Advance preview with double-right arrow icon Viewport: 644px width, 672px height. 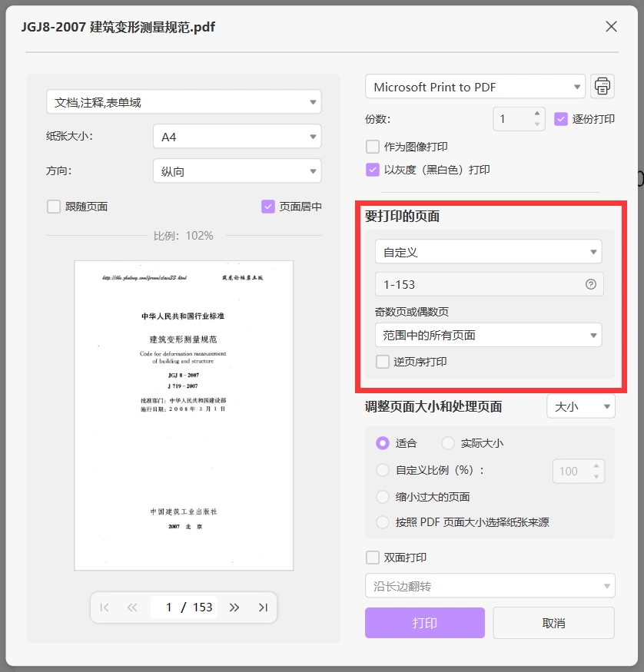click(x=234, y=607)
